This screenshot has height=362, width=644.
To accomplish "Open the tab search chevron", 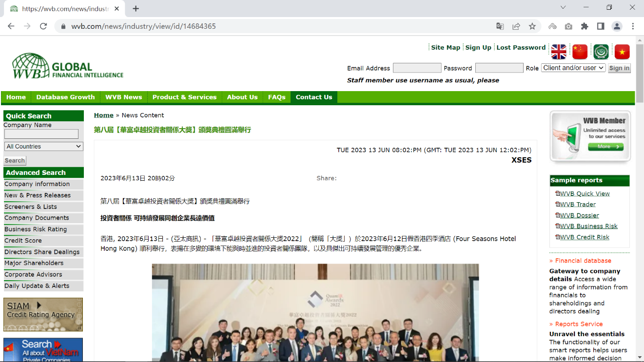I will [x=563, y=7].
